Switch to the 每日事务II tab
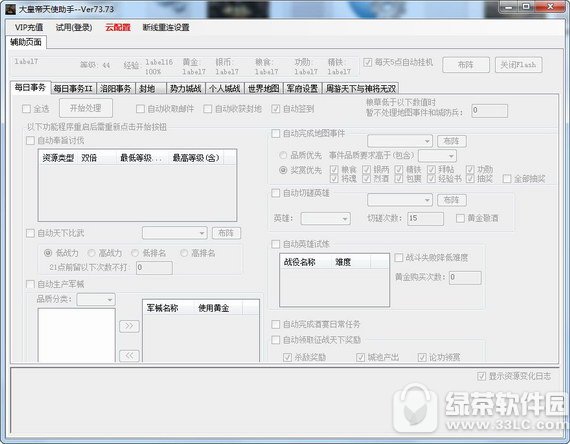570x444 pixels. tap(73, 88)
